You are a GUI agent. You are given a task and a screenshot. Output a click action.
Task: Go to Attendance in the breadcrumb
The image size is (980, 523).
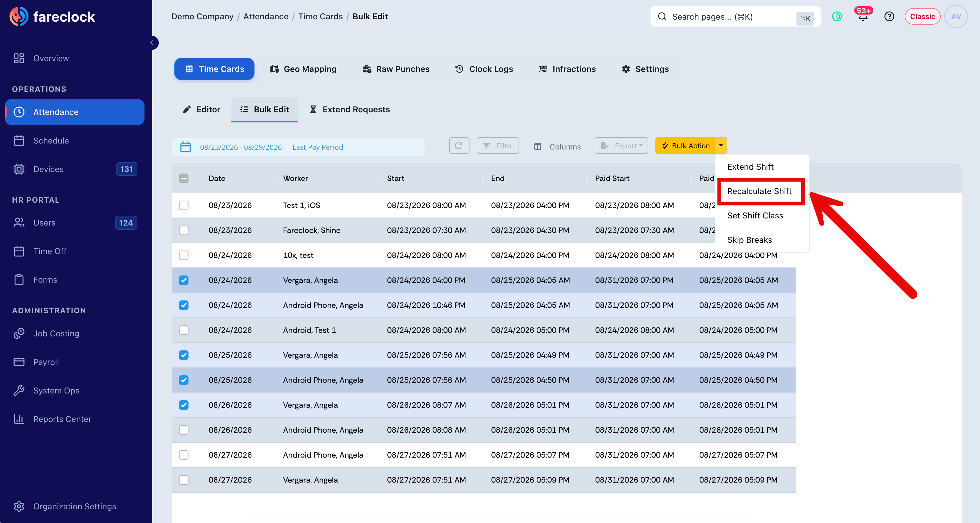(266, 16)
